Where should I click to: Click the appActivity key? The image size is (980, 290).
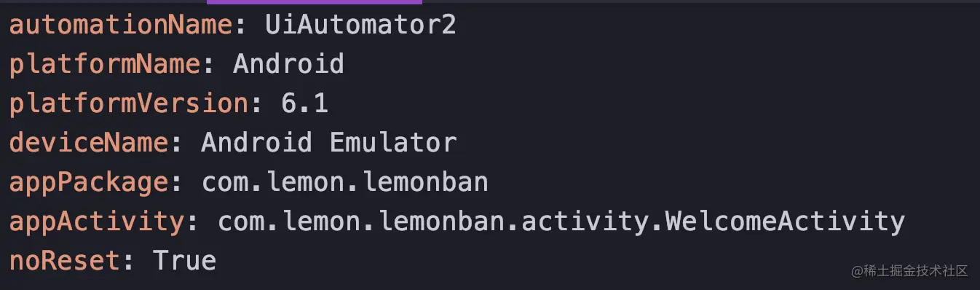tap(97, 222)
